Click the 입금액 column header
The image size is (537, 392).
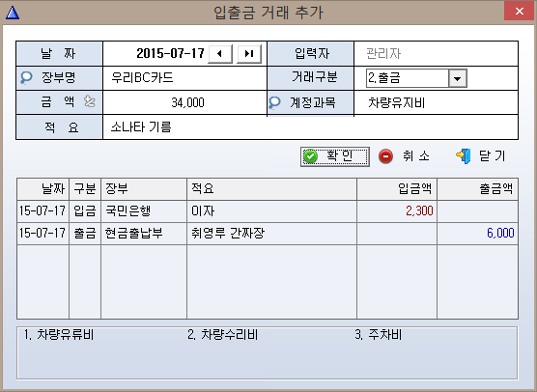tap(397, 189)
